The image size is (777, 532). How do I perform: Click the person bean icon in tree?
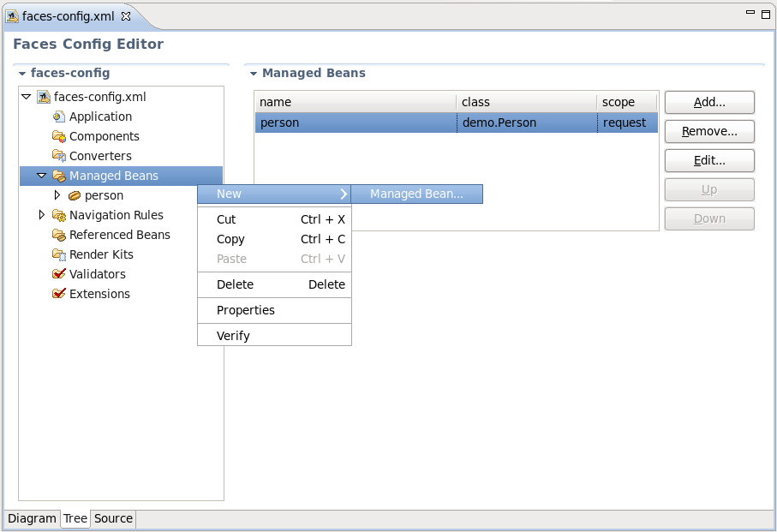point(75,195)
